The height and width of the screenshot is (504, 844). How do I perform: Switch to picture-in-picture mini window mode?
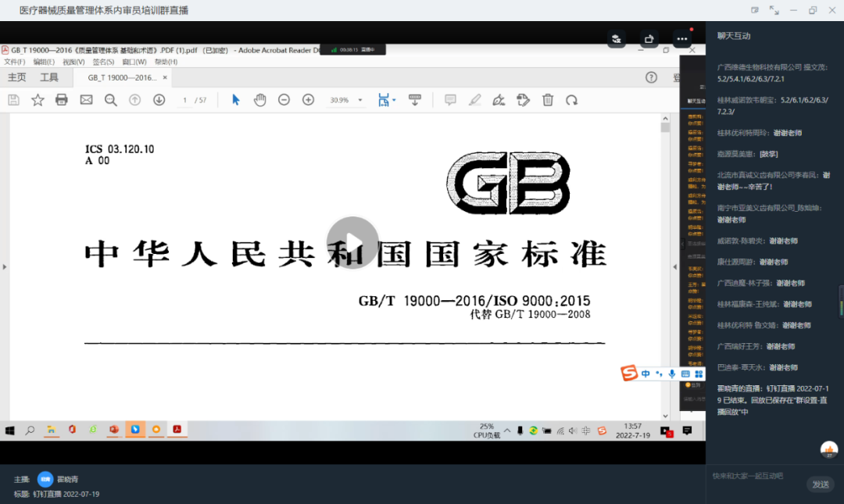point(755,10)
